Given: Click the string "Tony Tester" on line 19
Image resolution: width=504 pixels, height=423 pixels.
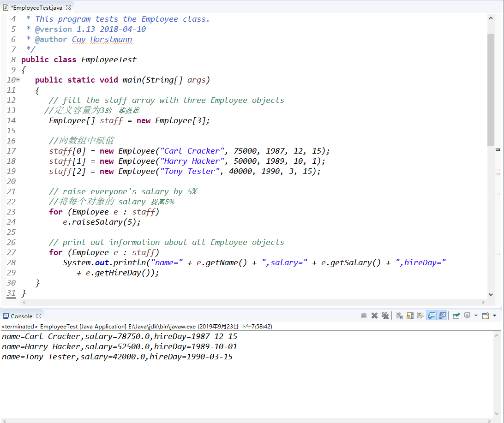Looking at the screenshot, I should point(190,172).
